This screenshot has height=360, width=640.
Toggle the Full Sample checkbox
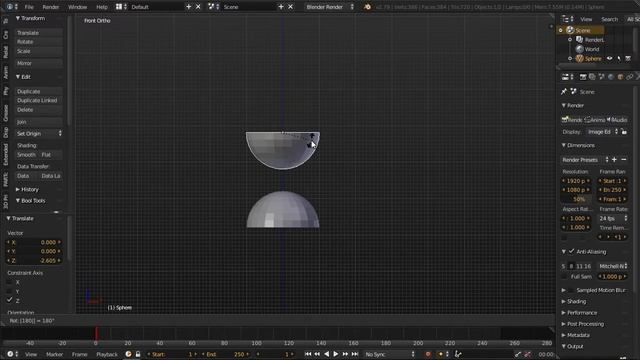coord(564,277)
